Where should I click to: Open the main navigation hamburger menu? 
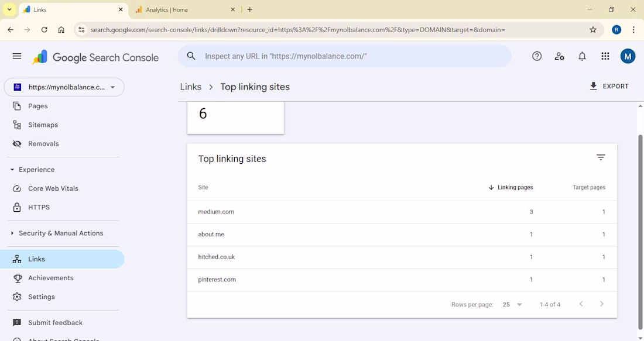click(17, 56)
